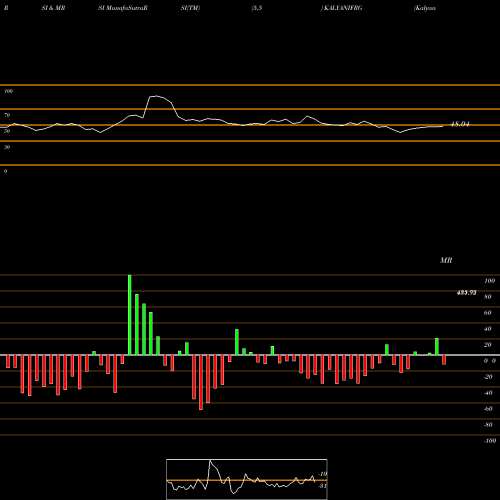
Task: Click the MR axis 40 label
Action: 488,329
